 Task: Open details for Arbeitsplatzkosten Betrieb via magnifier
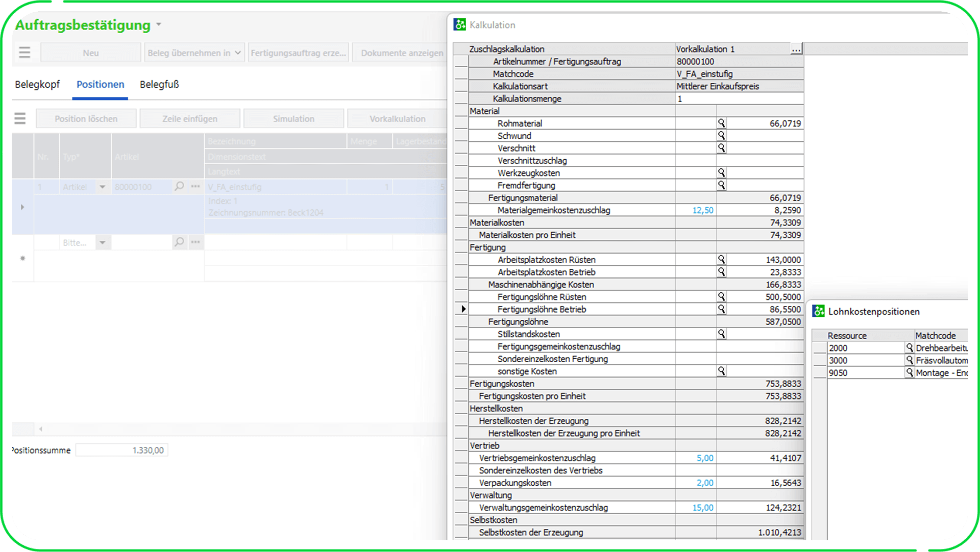click(721, 271)
